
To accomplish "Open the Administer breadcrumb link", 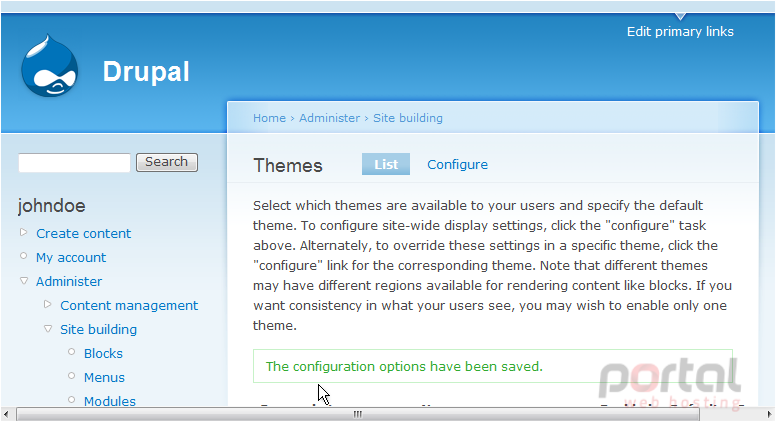I will (329, 118).
